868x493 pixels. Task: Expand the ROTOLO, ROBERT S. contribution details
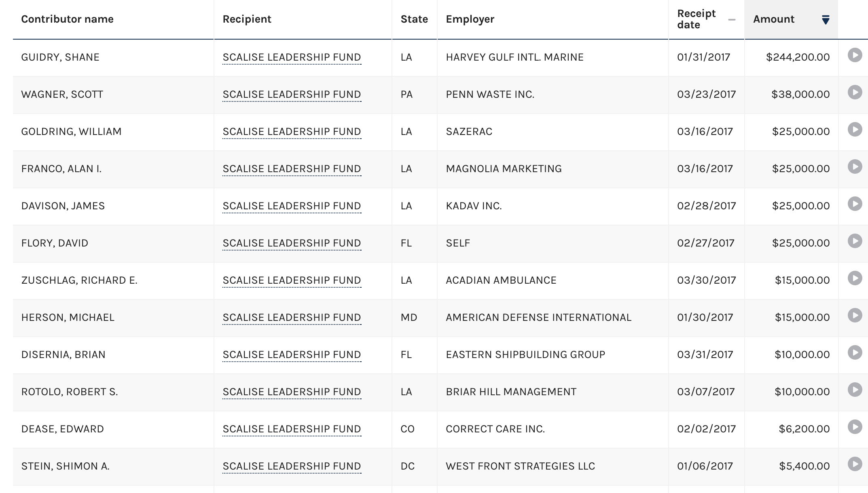pyautogui.click(x=855, y=390)
